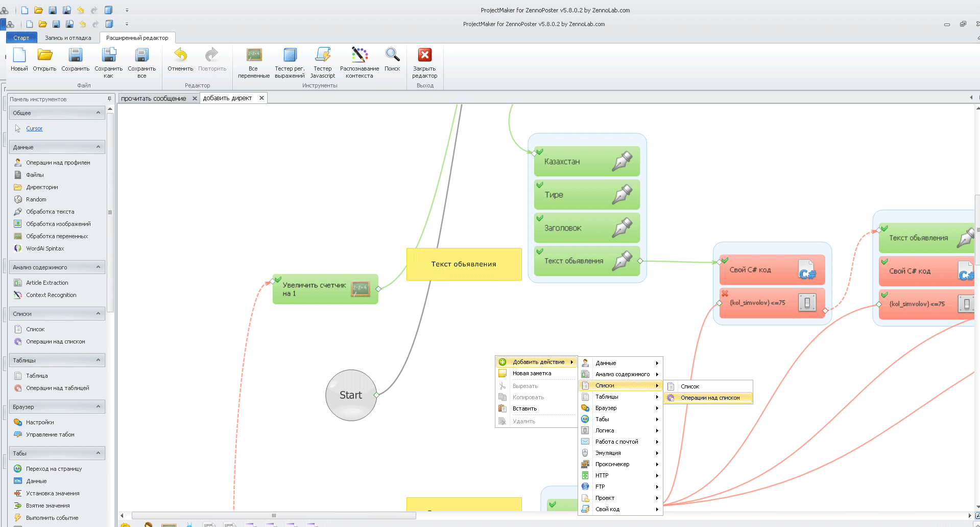Open Свой код submenu entry

pos(620,509)
